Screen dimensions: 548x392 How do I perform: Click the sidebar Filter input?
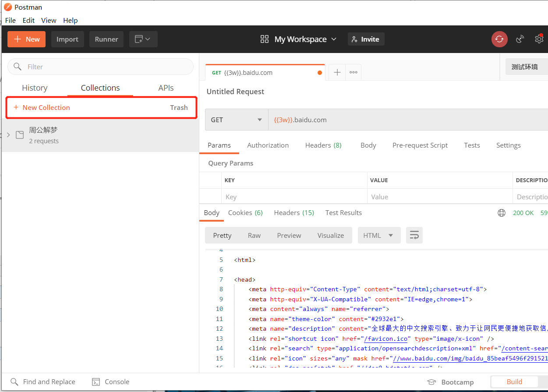point(100,67)
